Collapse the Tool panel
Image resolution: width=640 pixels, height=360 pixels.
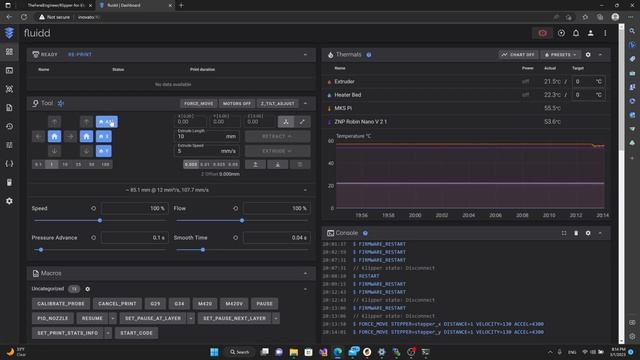coord(305,103)
